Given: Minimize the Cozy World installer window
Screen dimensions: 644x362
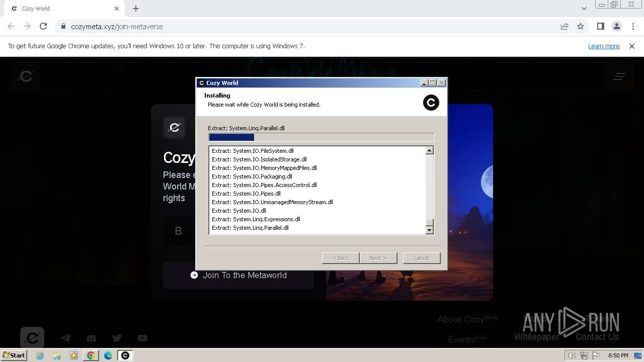Looking at the screenshot, I should (424, 83).
